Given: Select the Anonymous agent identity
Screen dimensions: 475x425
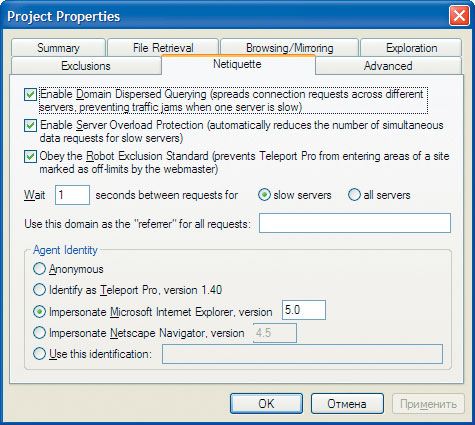Looking at the screenshot, I should 39,269.
